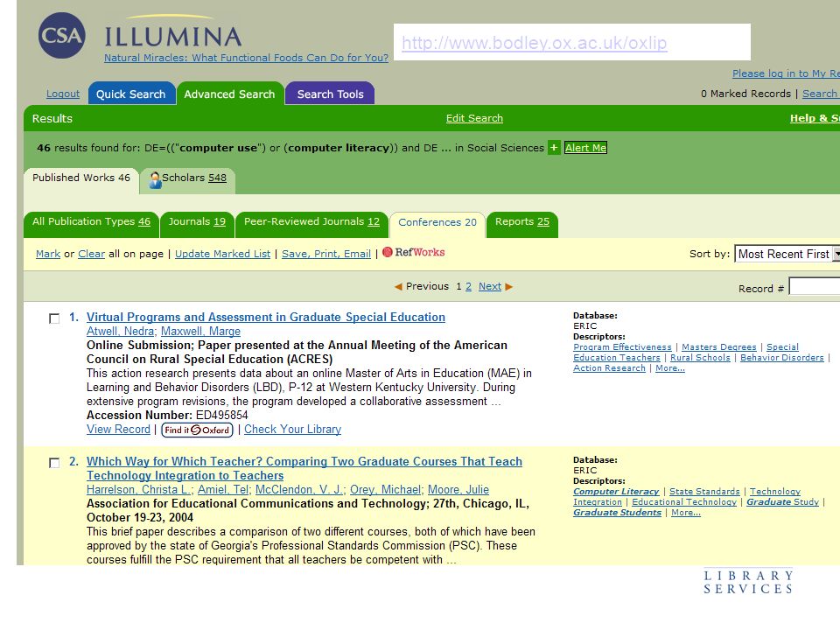Open the Natural Miracles functional foods link

(246, 58)
